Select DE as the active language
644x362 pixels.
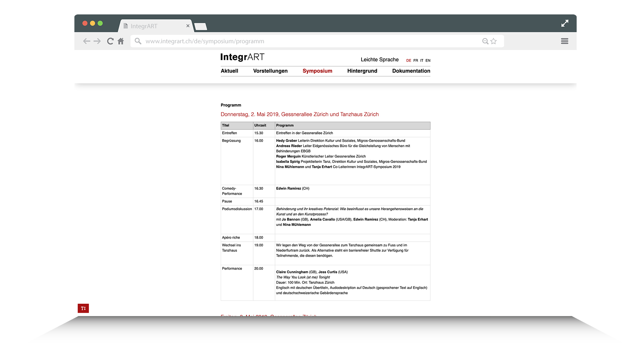pyautogui.click(x=409, y=60)
